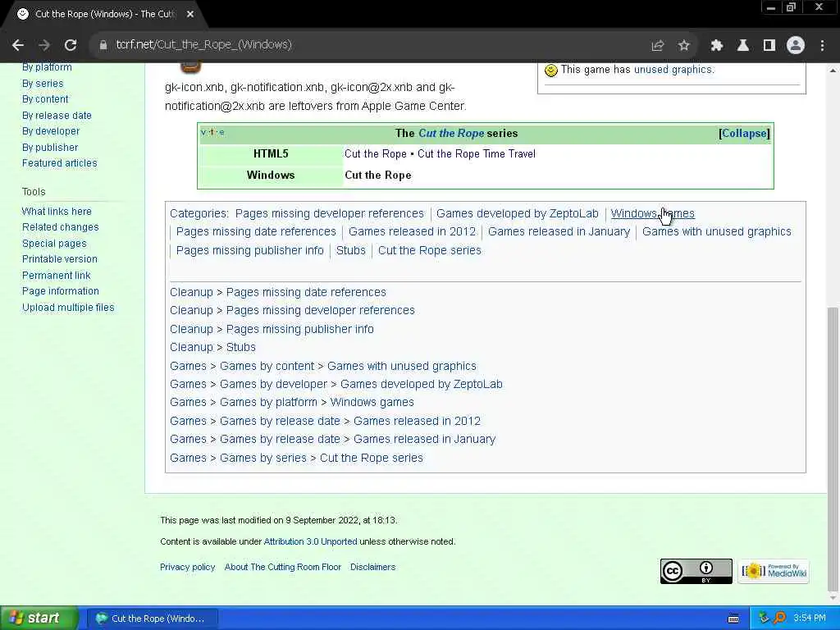Open sidebar By series link
840x630 pixels.
point(43,83)
